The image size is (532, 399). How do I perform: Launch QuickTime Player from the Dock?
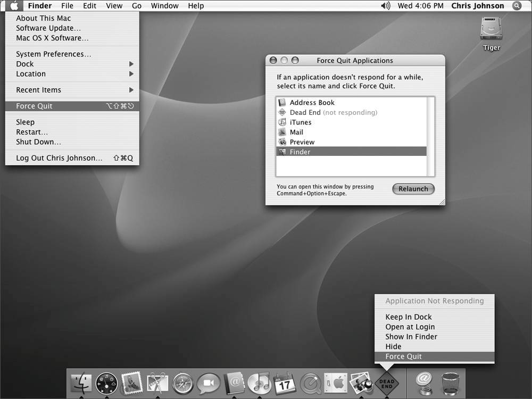click(311, 384)
